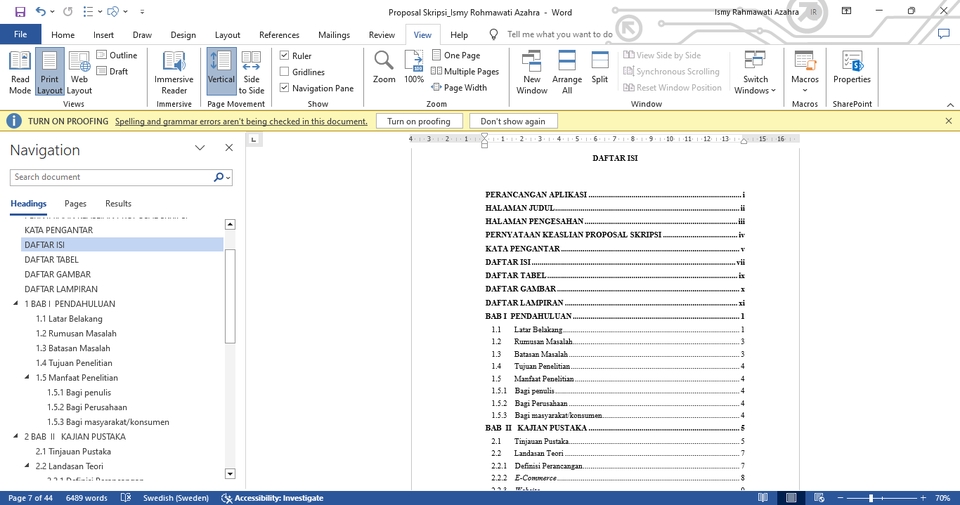Viewport: 960px width, 505px height.
Task: Switch to Draft view
Action: (x=113, y=71)
